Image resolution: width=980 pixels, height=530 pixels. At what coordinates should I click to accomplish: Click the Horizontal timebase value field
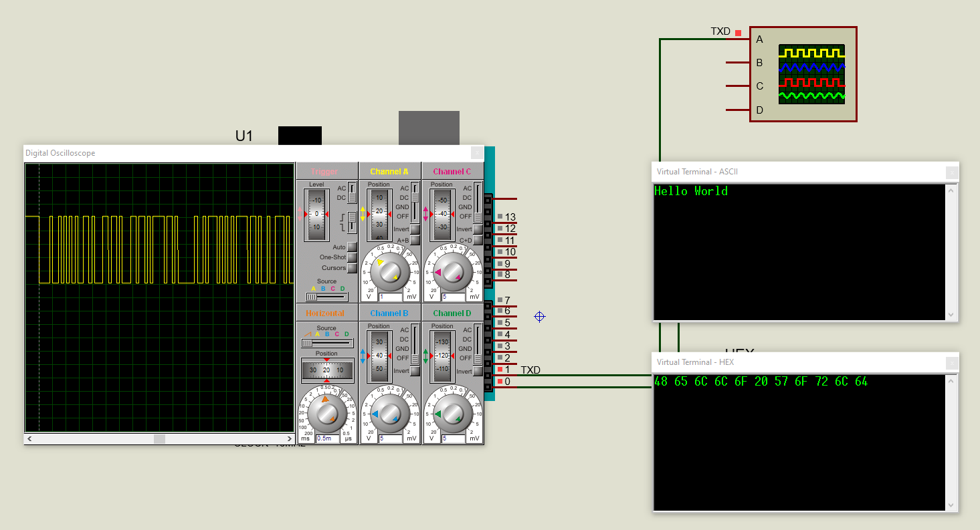(x=328, y=438)
